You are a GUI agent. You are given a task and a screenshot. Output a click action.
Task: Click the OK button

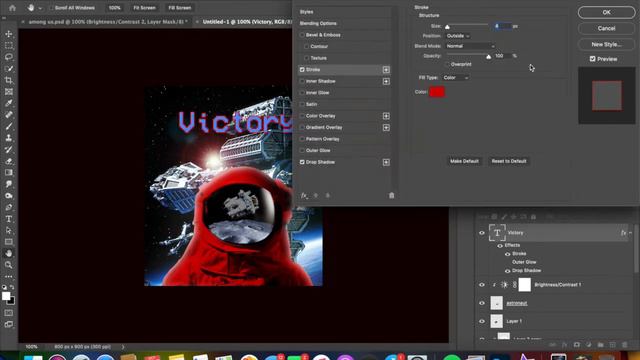pyautogui.click(x=606, y=12)
